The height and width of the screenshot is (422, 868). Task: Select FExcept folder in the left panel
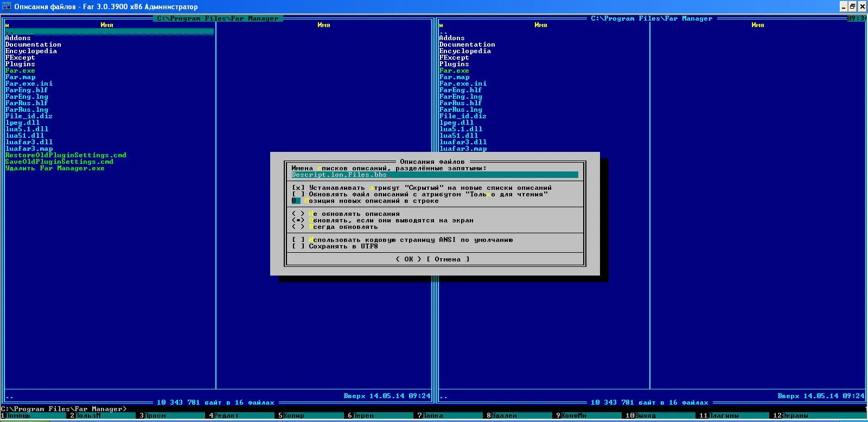click(20, 57)
